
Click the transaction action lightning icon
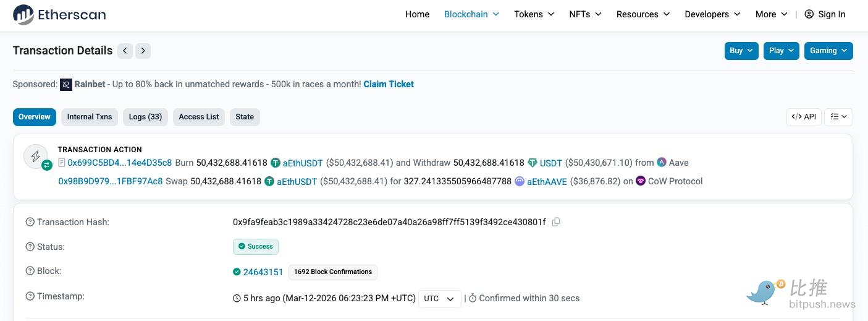(x=36, y=156)
